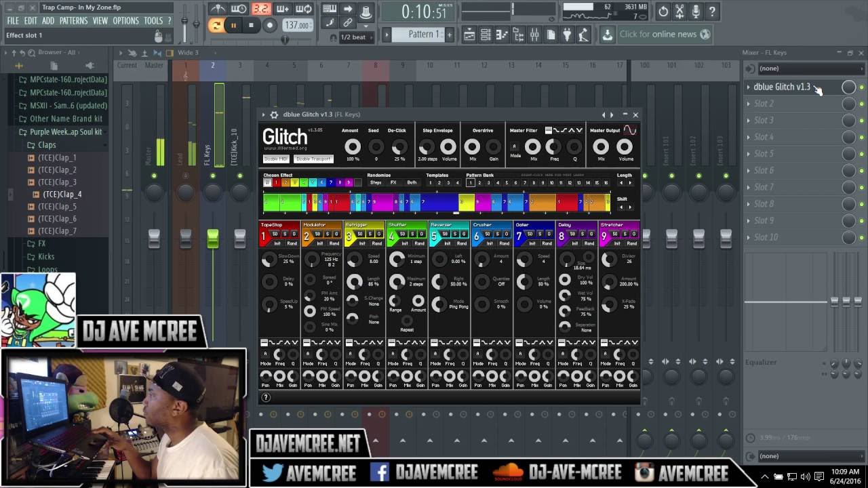Toggle Slot 10 enable LED in mixer
868x488 pixels.
(862, 237)
